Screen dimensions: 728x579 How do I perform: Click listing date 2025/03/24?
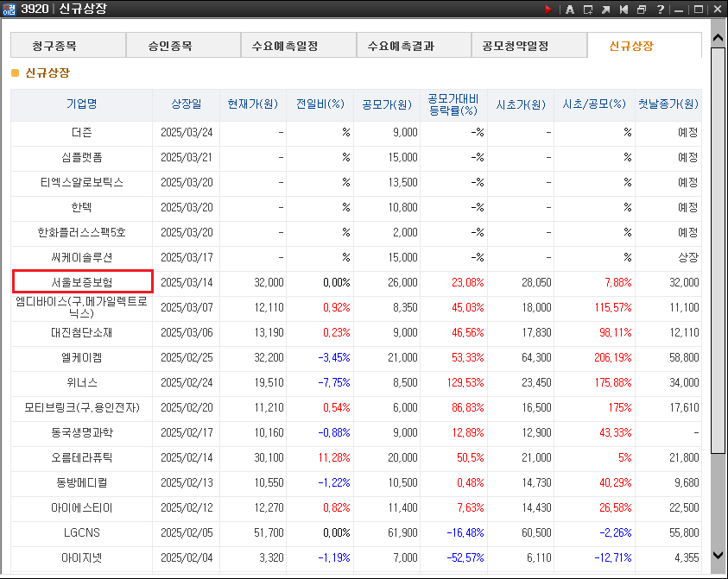[187, 133]
